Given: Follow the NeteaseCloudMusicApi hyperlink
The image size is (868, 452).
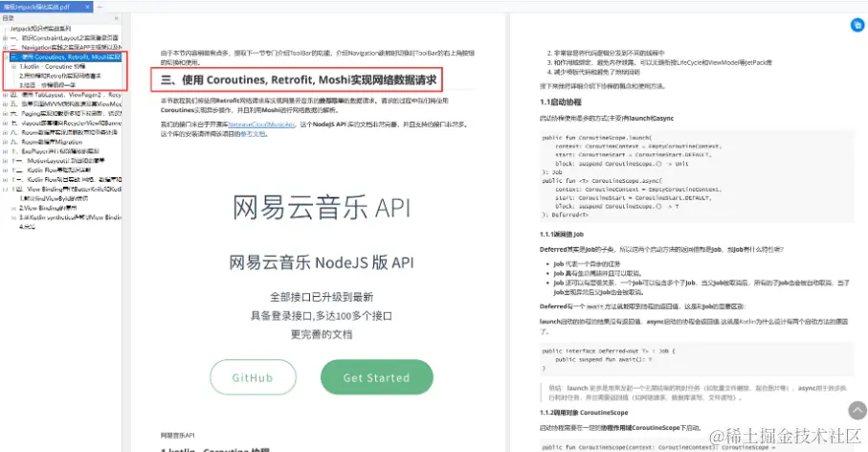Looking at the screenshot, I should 261,124.
